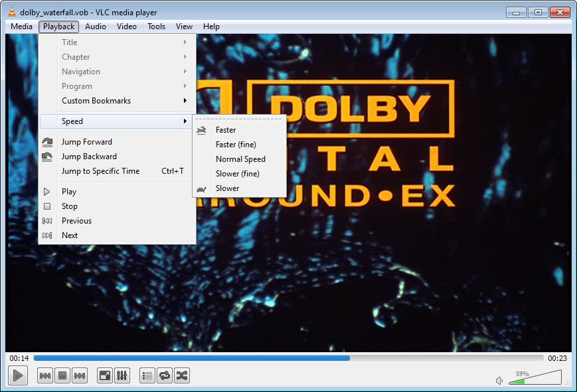The height and width of the screenshot is (392, 577).
Task: Select Faster in the Speed submenu
Action: coord(239,130)
